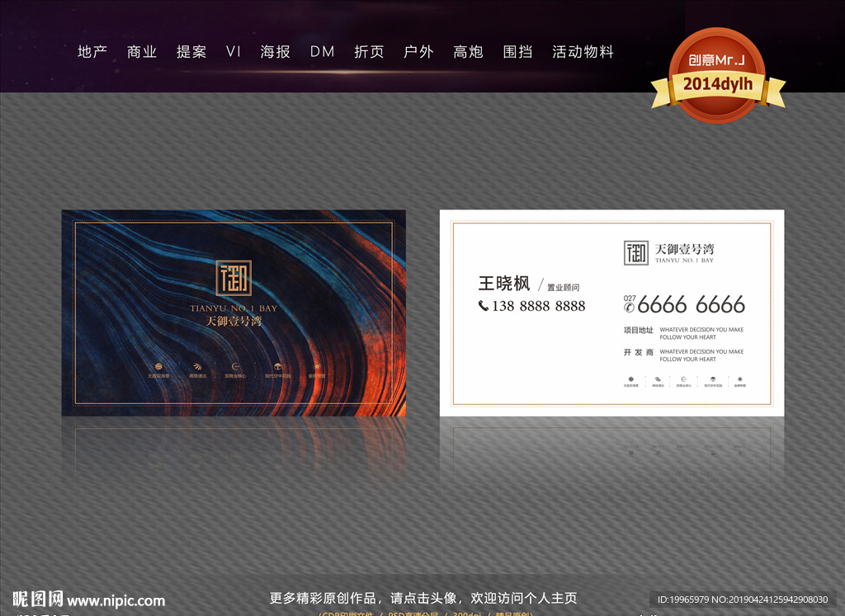The height and width of the screenshot is (616, 845).
Task: Click the 海报 label in the top bar
Action: point(276,52)
